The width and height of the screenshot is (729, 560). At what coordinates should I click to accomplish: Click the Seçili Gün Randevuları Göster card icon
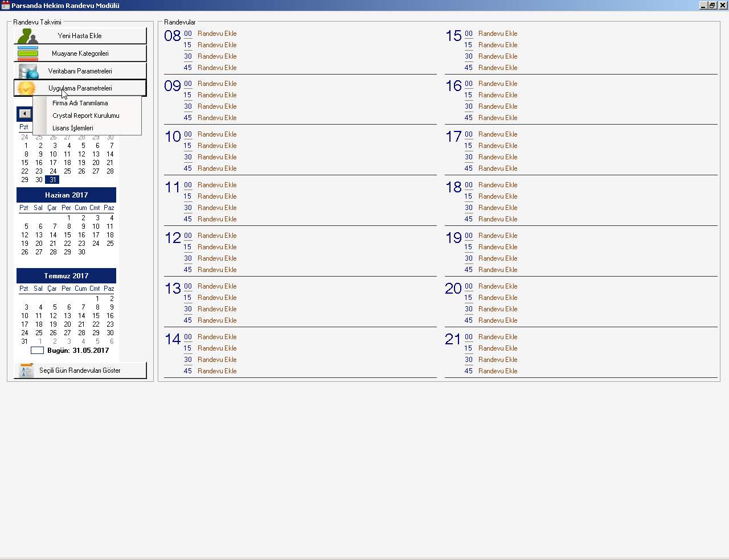coord(26,370)
